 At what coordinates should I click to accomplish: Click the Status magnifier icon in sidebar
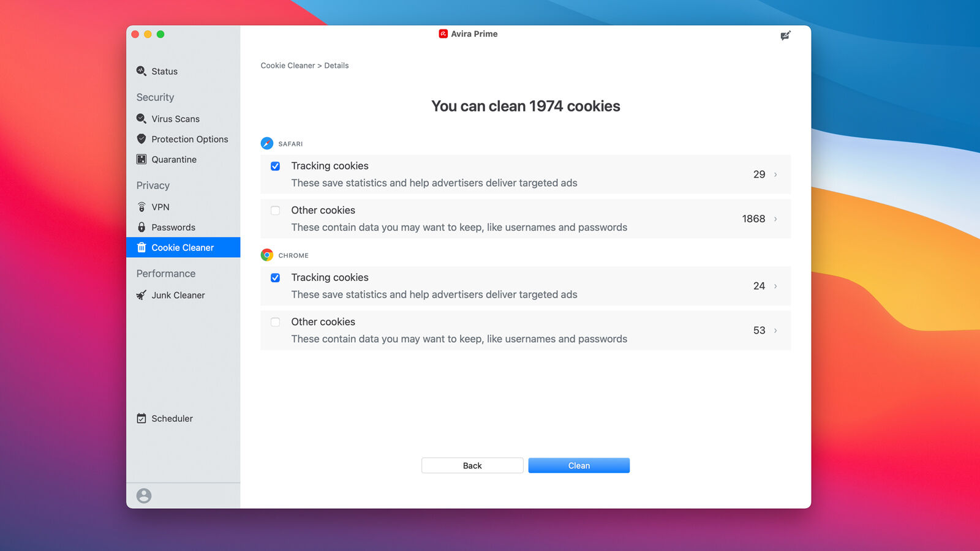tap(141, 71)
